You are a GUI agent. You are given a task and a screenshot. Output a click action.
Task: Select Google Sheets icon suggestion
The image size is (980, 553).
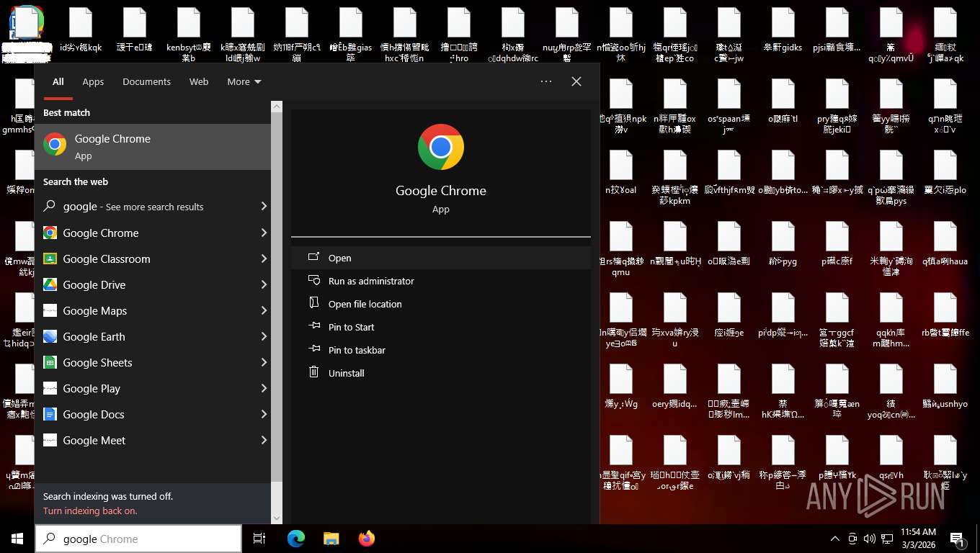coord(50,363)
